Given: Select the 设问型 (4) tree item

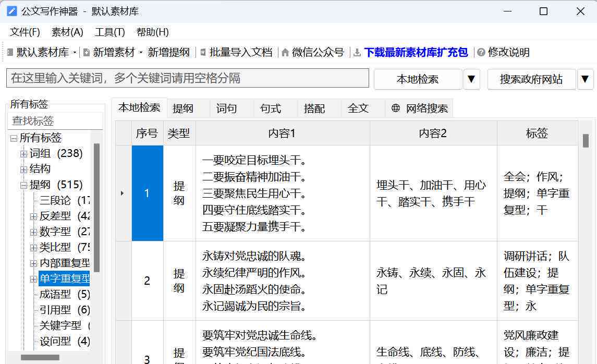Looking at the screenshot, I should [x=65, y=341].
